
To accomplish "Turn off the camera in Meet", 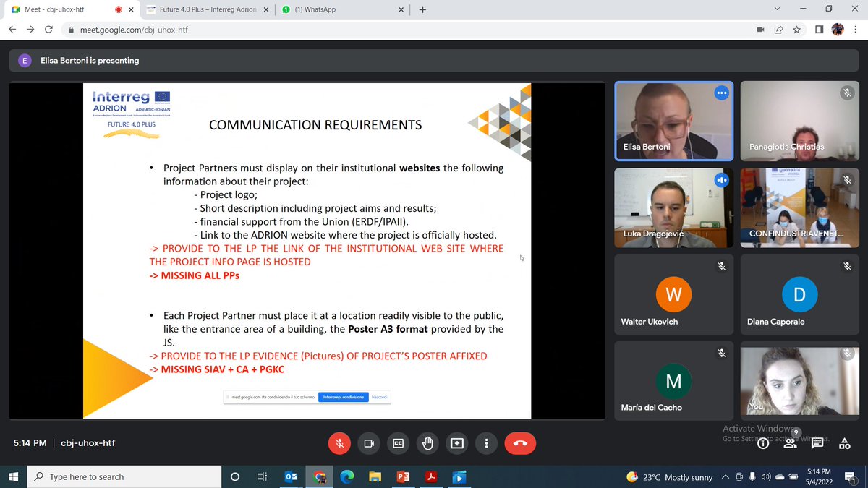I will click(x=368, y=443).
